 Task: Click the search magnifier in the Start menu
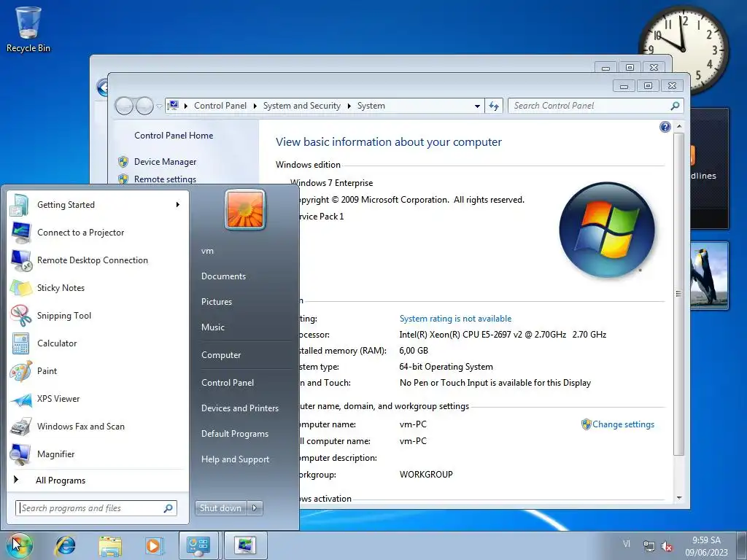pos(169,508)
